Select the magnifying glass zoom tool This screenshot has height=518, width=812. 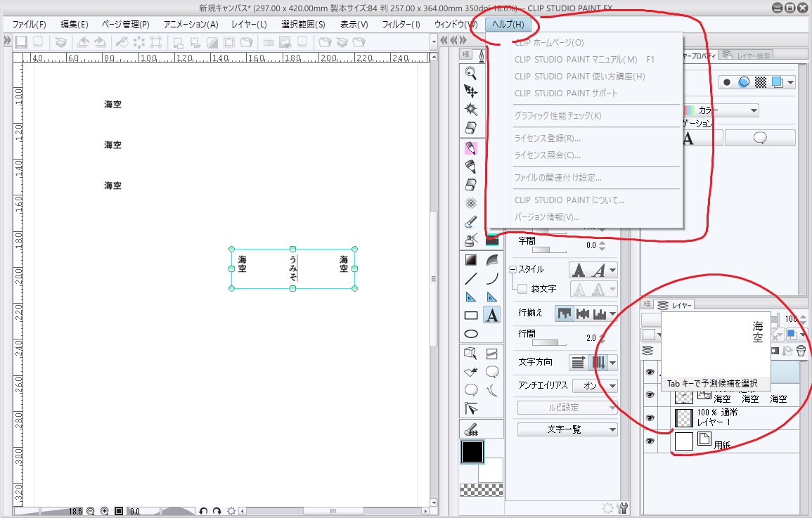pyautogui.click(x=471, y=72)
